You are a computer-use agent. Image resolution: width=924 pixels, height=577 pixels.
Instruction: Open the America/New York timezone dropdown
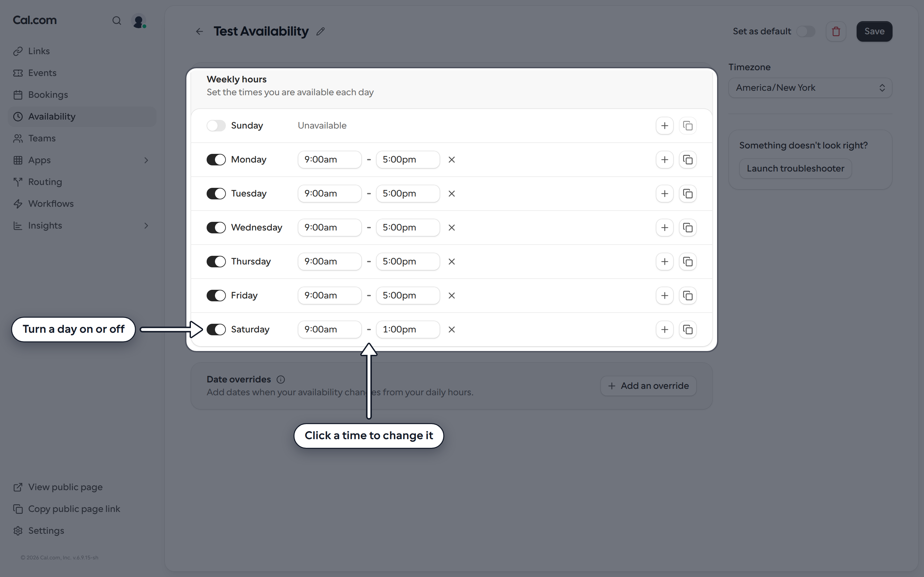coord(810,88)
